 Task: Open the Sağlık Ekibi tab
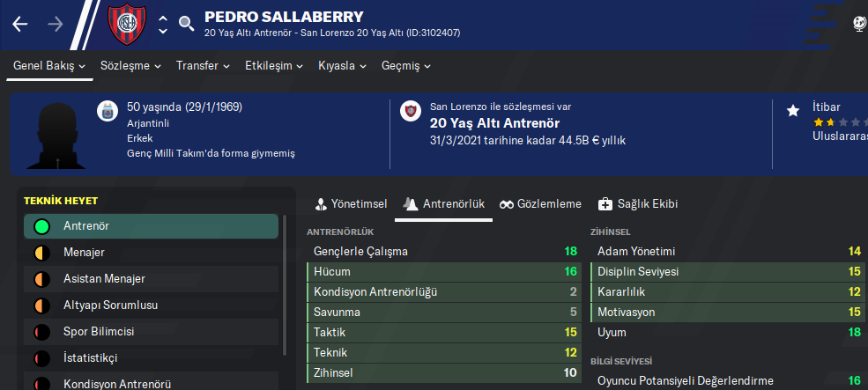click(x=638, y=204)
